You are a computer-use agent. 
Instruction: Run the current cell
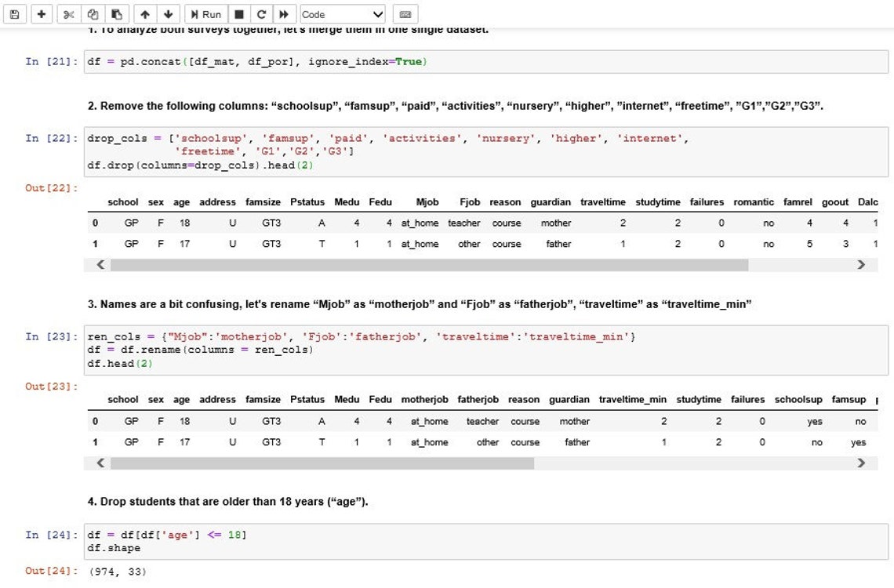point(204,13)
